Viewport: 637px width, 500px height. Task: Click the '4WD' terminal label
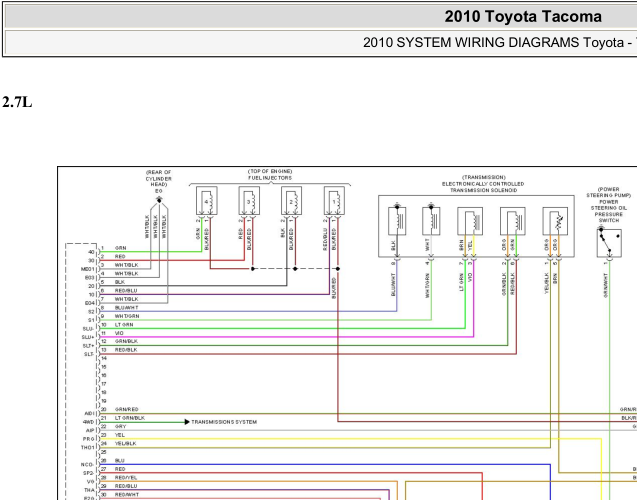click(x=89, y=422)
